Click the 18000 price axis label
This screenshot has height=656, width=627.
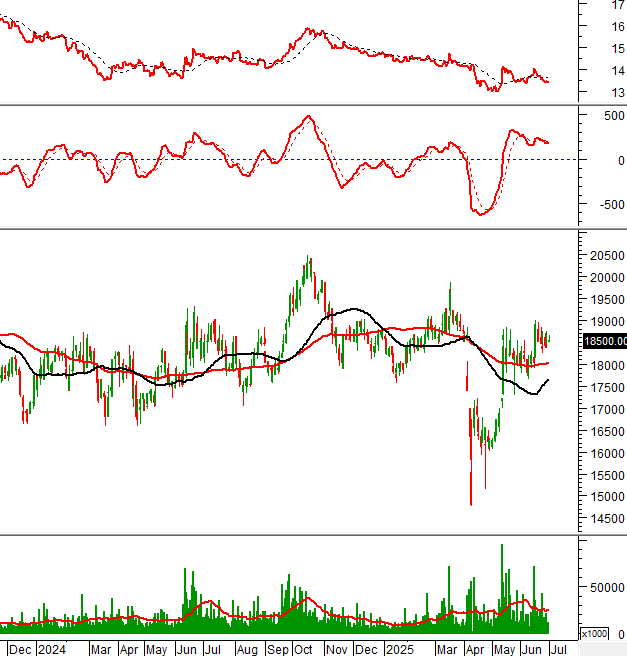pos(607,366)
